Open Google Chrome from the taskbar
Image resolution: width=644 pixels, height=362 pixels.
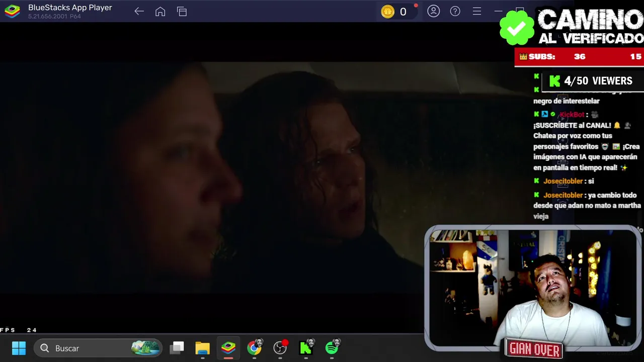255,348
